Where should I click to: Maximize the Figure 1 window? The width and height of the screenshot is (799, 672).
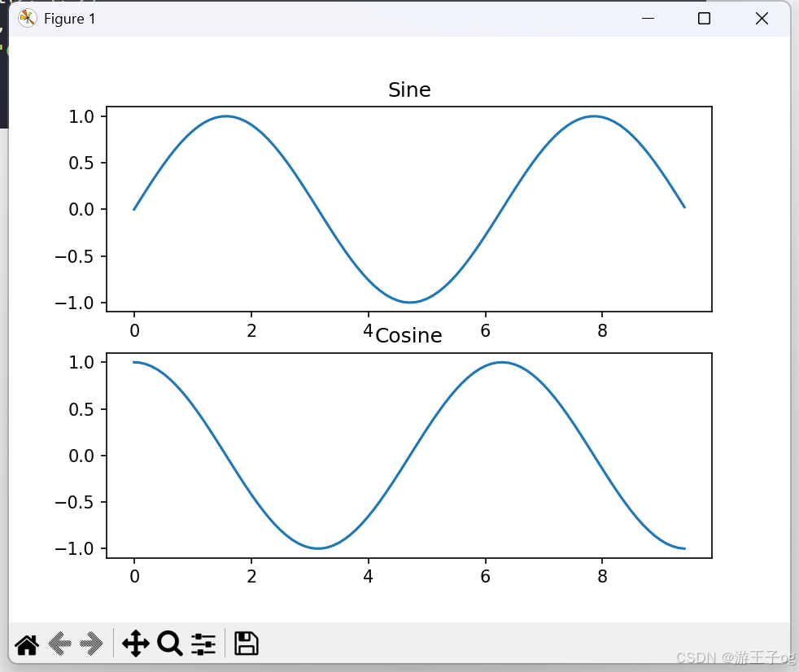click(x=704, y=19)
